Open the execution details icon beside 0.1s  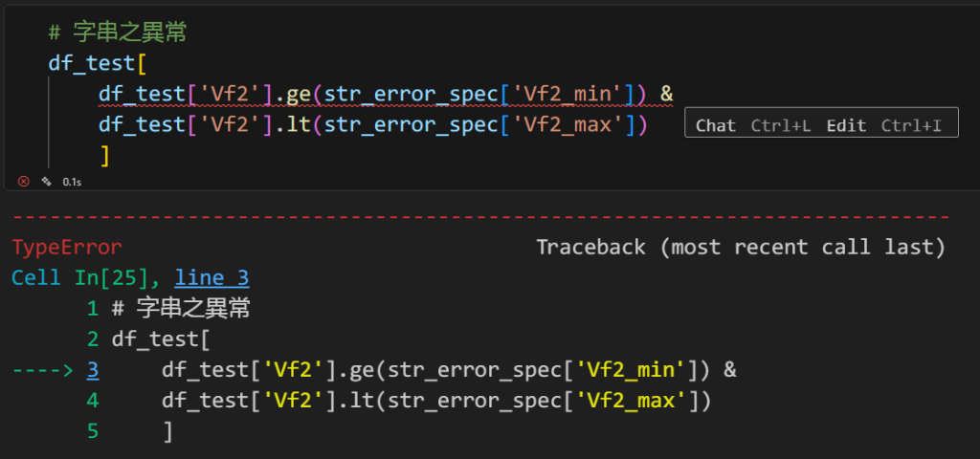[46, 181]
